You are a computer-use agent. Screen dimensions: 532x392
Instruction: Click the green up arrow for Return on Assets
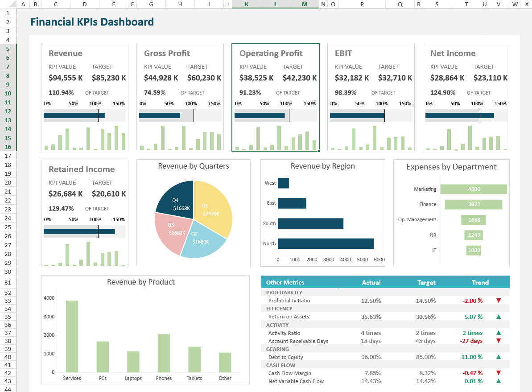pyautogui.click(x=499, y=317)
